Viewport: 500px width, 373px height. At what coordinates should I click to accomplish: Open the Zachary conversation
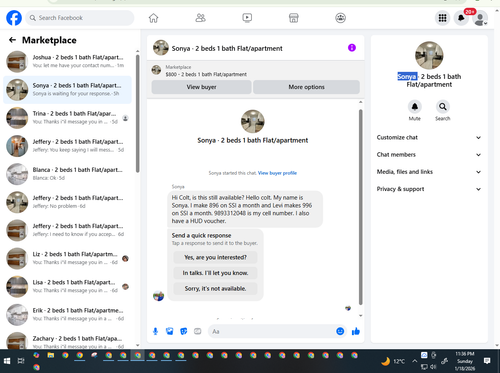click(x=67, y=340)
